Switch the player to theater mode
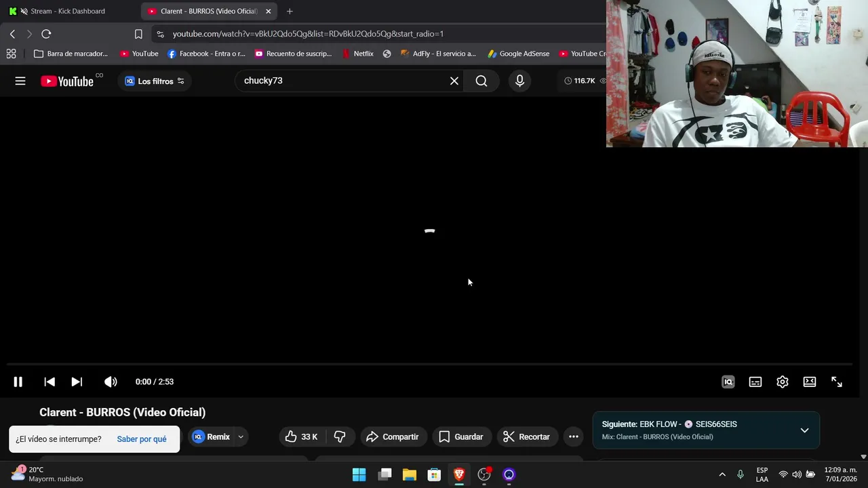Viewport: 868px width, 488px height. (x=810, y=382)
